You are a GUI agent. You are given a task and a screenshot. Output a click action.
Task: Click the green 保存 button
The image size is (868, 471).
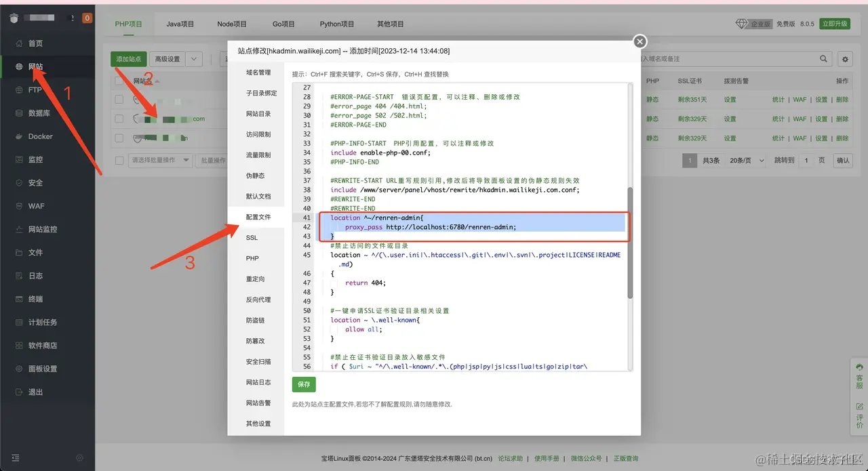[x=304, y=384]
